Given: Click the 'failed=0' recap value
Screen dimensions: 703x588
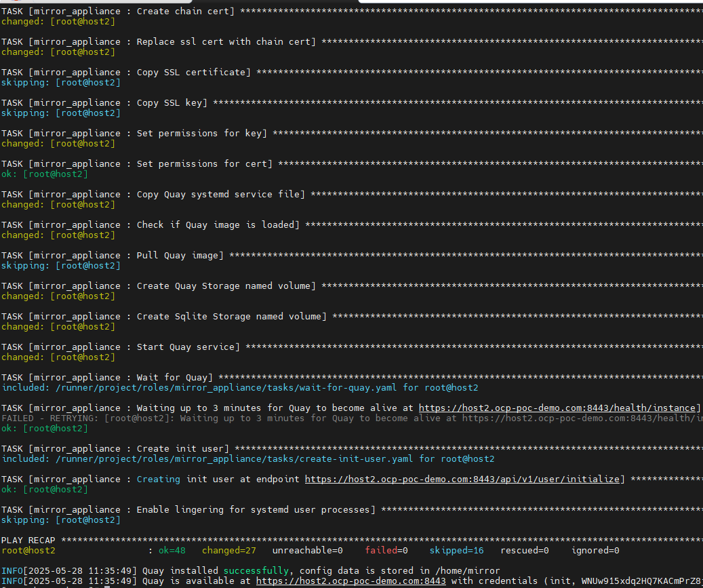Looking at the screenshot, I should pos(386,550).
